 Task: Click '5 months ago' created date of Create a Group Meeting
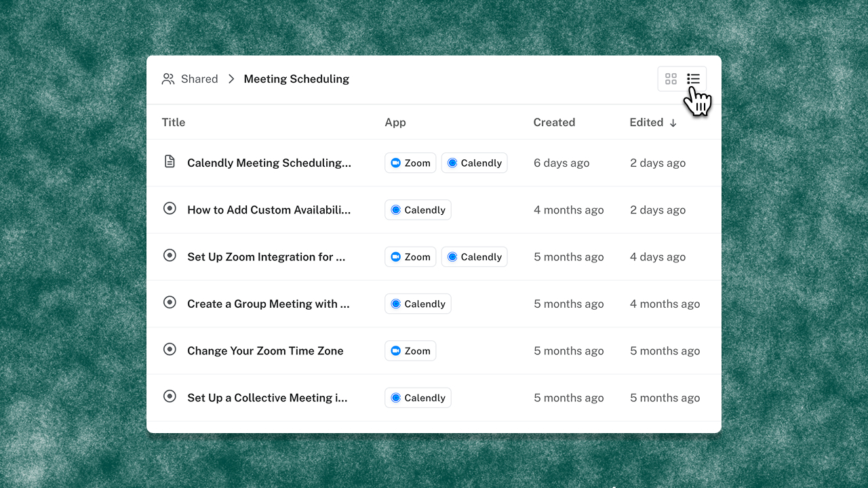click(x=569, y=304)
